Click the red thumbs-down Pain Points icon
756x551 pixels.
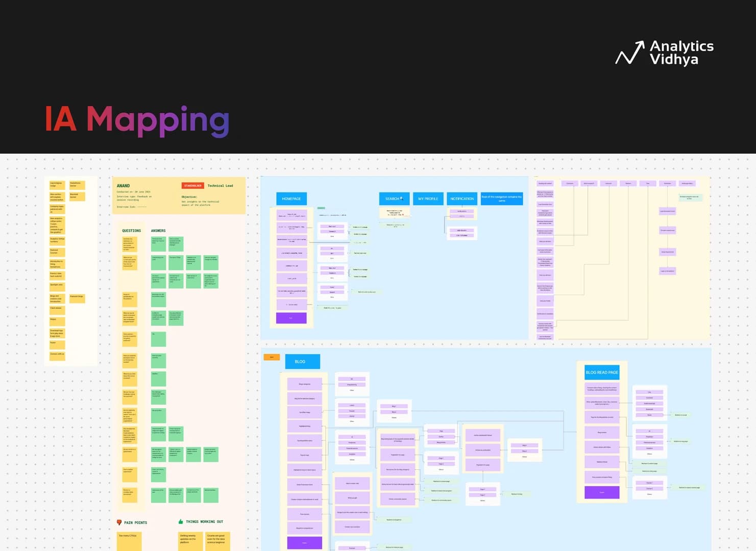click(x=119, y=522)
